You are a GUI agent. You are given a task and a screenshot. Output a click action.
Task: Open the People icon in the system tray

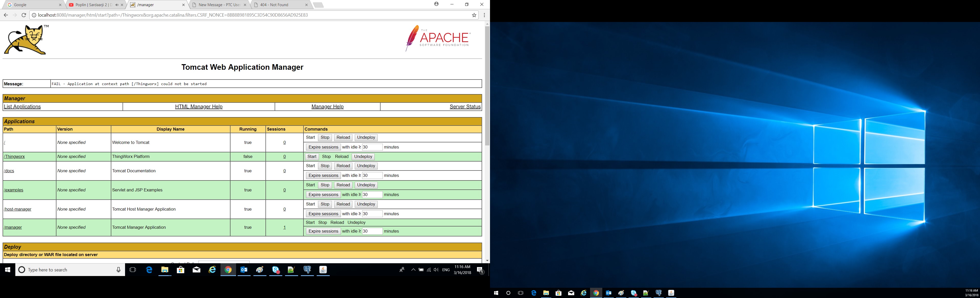[402, 270]
